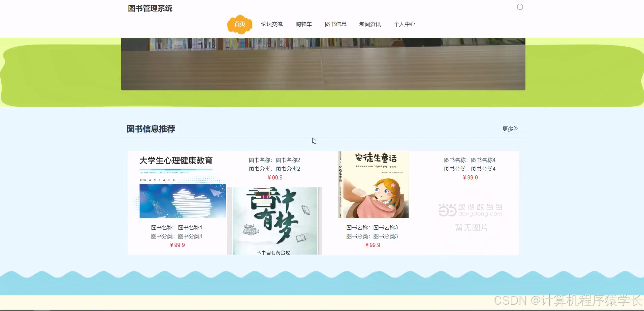This screenshot has width=644, height=311.
Task: Click the cloud-shaped 首页 home icon
Action: 239,24
